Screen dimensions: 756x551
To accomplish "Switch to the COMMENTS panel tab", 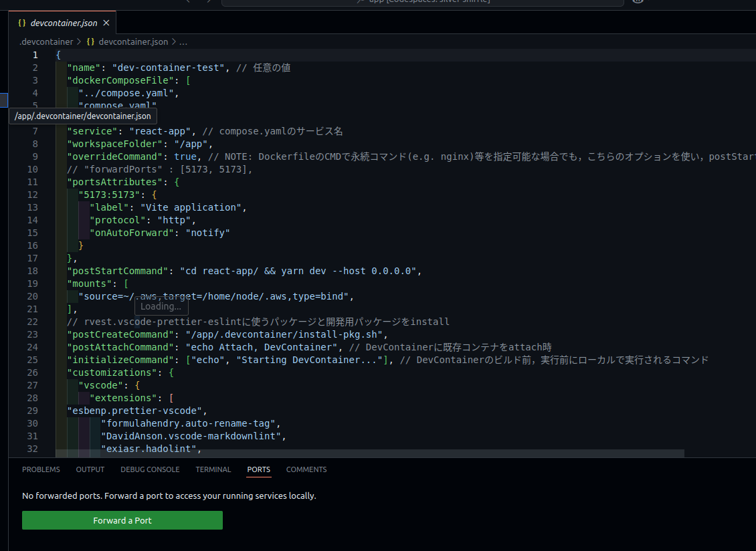I will pyautogui.click(x=306, y=469).
